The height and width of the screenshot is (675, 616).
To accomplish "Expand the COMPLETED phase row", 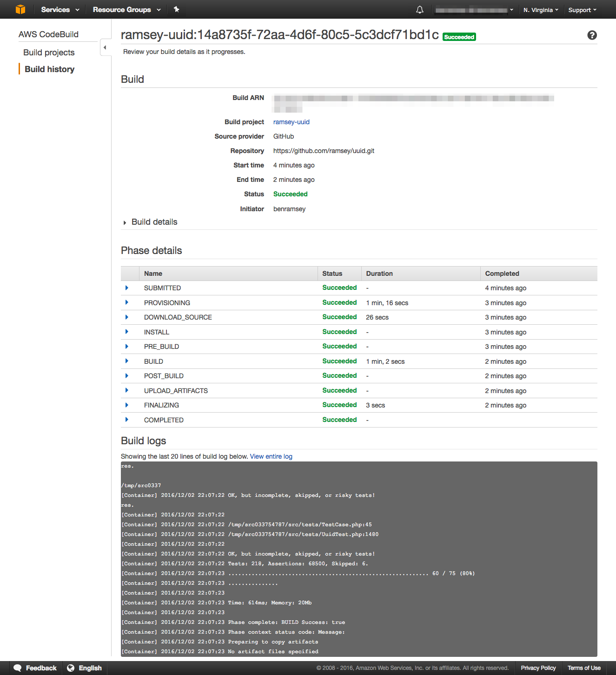I will point(126,420).
